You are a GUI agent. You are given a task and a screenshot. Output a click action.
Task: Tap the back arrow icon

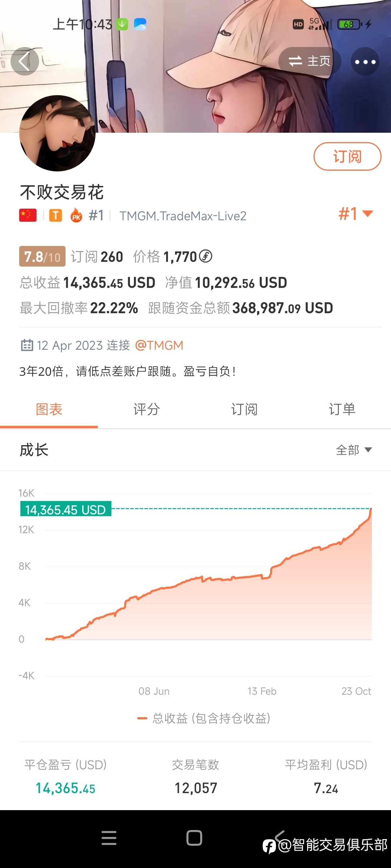[25, 61]
